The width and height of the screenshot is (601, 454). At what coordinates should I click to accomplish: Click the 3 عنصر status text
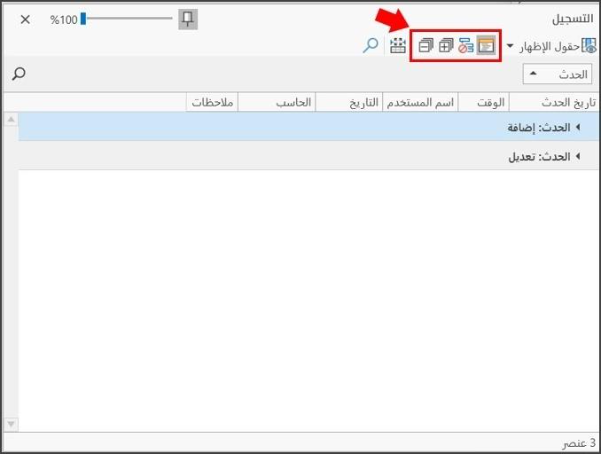579,443
